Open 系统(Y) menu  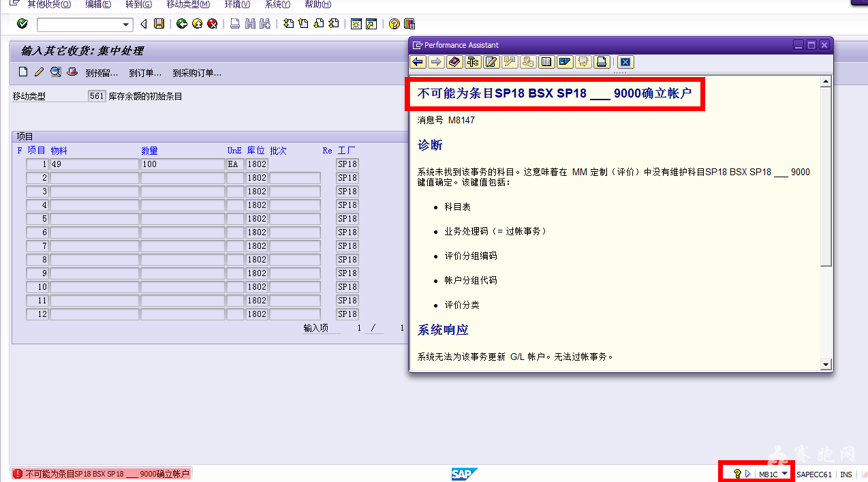point(277,4)
